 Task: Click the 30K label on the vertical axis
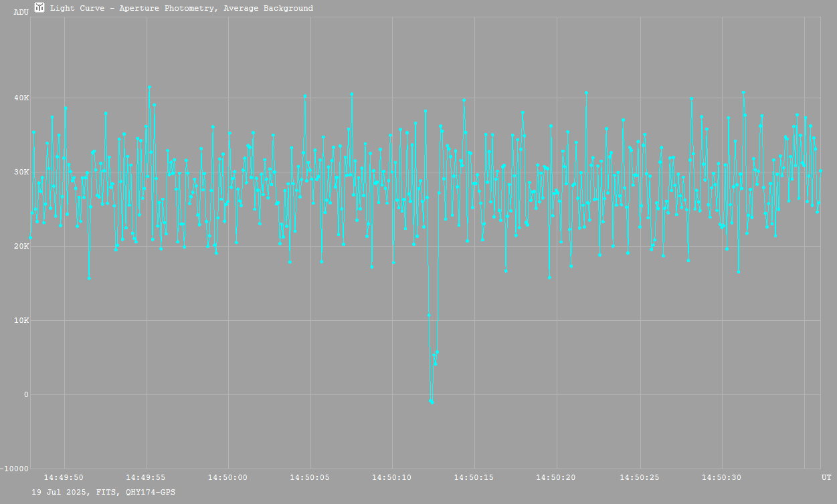coord(22,172)
